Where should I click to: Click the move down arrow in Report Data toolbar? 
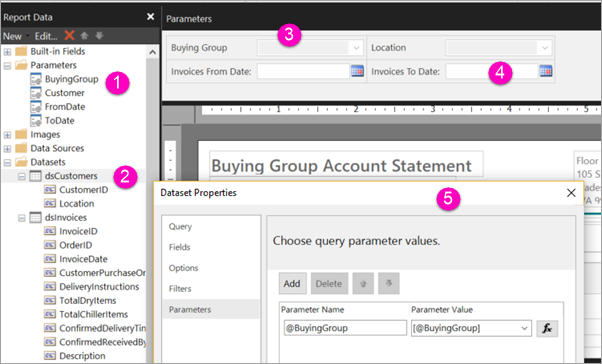pos(99,36)
